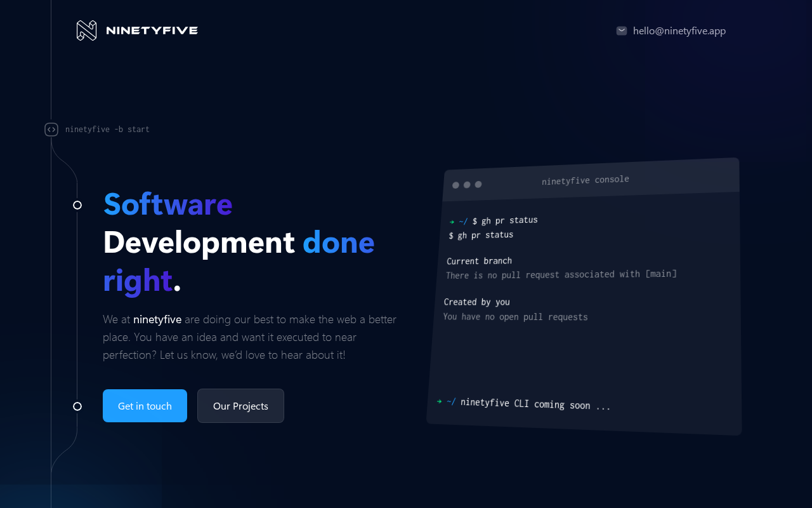Click the highlighted 'ninetyfive' word in the paragraph
This screenshot has height=508, width=812.
point(157,319)
